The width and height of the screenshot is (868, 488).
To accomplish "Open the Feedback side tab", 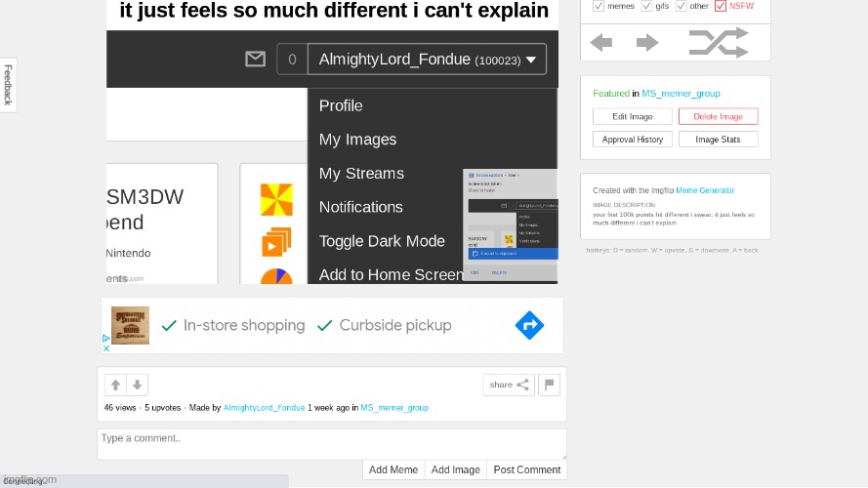I will pyautogui.click(x=8, y=85).
